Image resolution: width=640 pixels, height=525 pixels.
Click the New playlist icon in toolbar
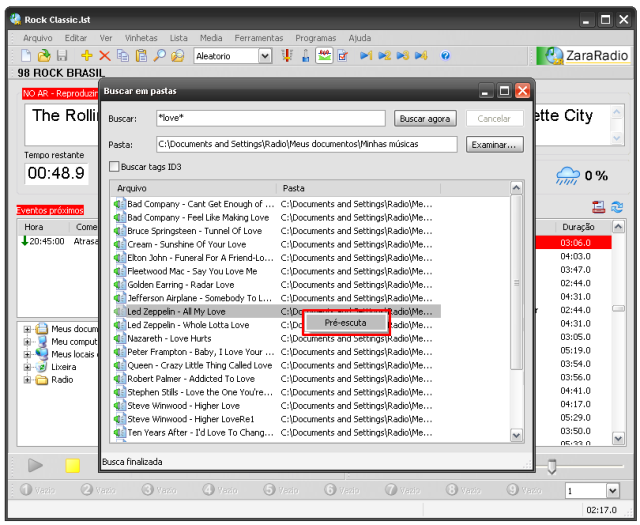pyautogui.click(x=26, y=56)
